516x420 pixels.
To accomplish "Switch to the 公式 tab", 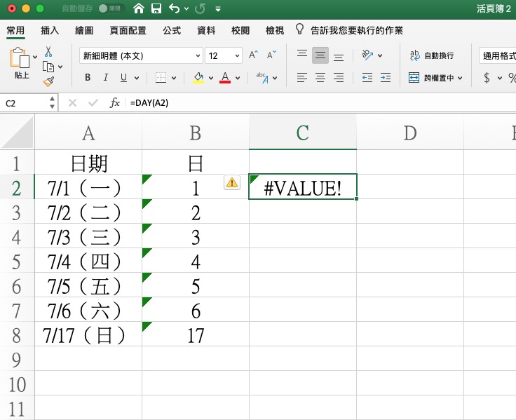I will point(172,31).
